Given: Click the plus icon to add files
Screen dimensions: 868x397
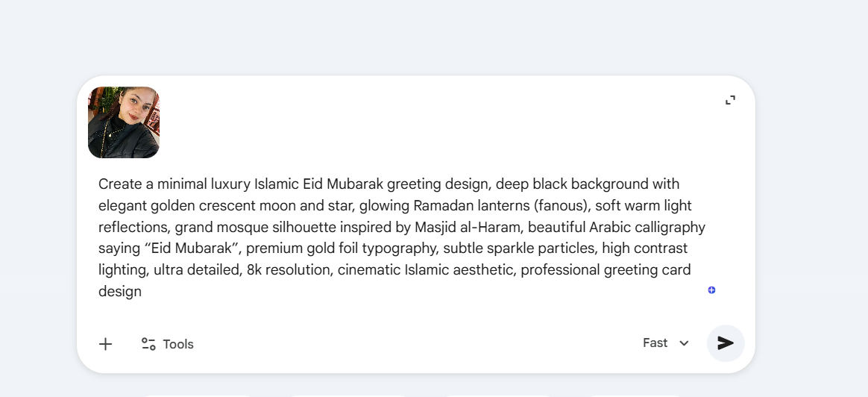Looking at the screenshot, I should (106, 344).
